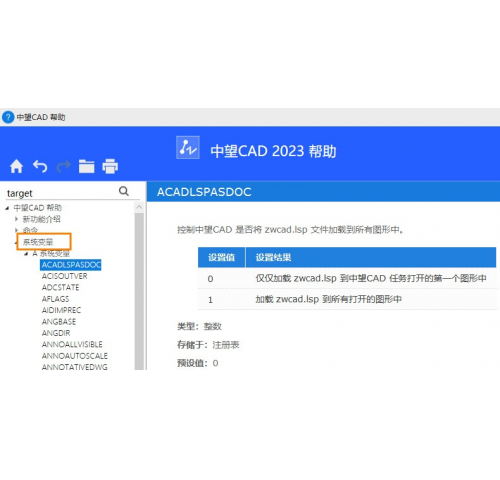The image size is (500, 480).
Task: Click the search magnifier icon
Action: pyautogui.click(x=124, y=191)
